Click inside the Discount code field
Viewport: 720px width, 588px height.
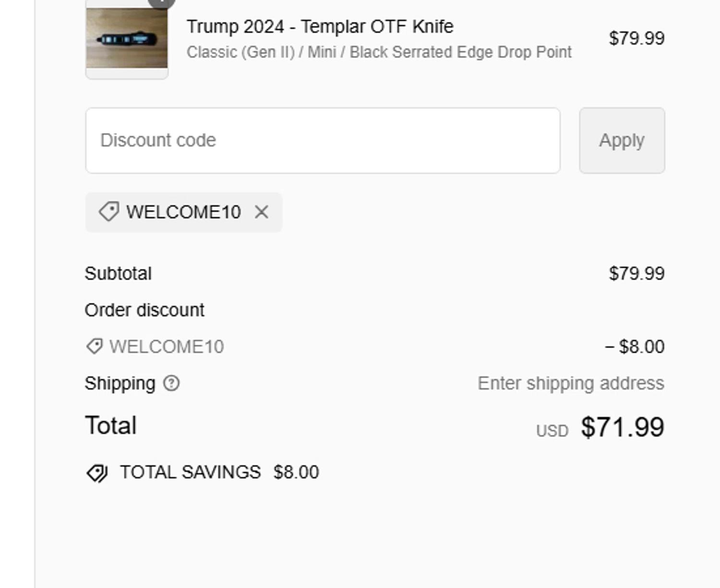tap(323, 140)
